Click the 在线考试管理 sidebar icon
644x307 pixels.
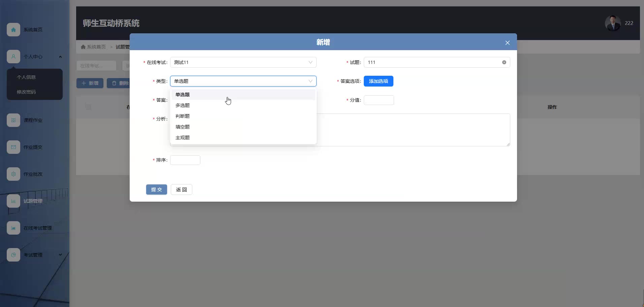(x=13, y=228)
